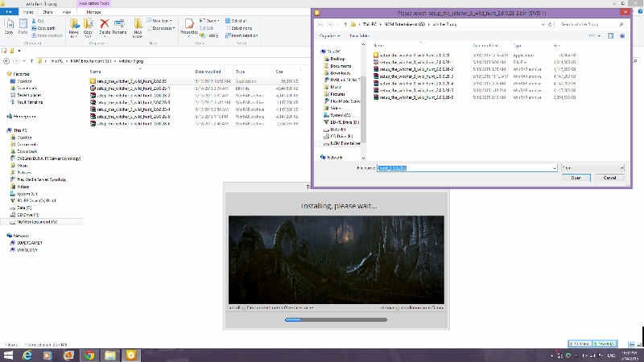Click Select none in Select group
This screenshot has height=362, width=644.
click(238, 28)
